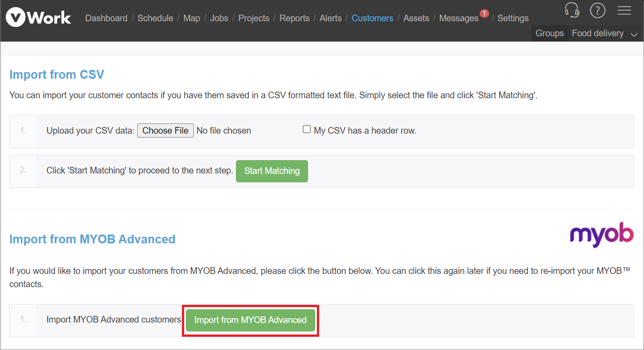Open the headset support icon

coord(572,10)
